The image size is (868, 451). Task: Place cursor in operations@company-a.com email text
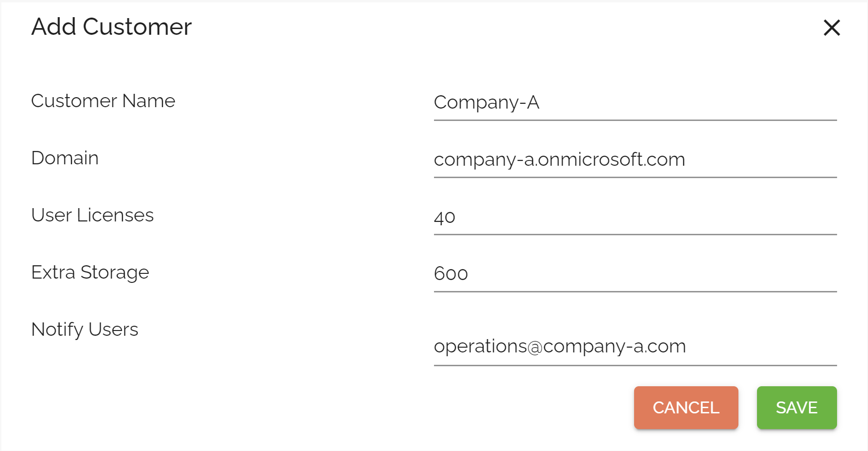click(x=560, y=347)
